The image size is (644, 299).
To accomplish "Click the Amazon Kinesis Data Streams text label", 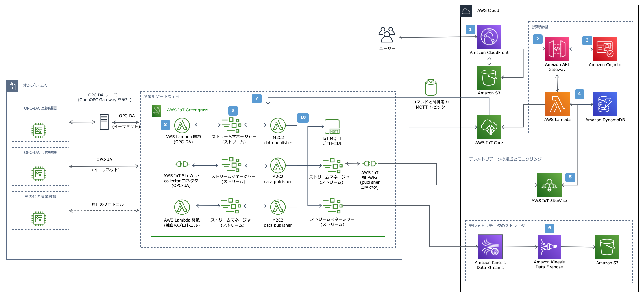I will (490, 265).
